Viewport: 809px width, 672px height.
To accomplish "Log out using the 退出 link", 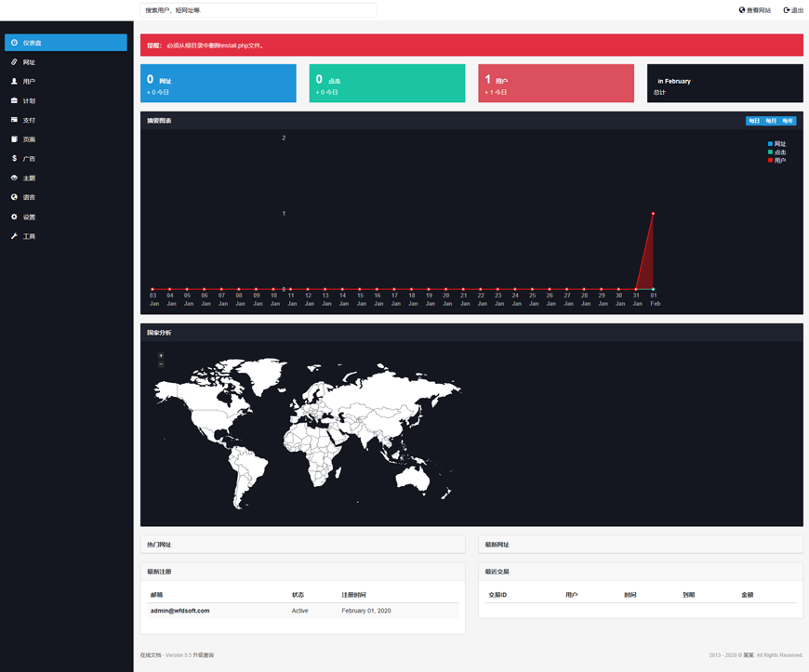I will point(793,10).
